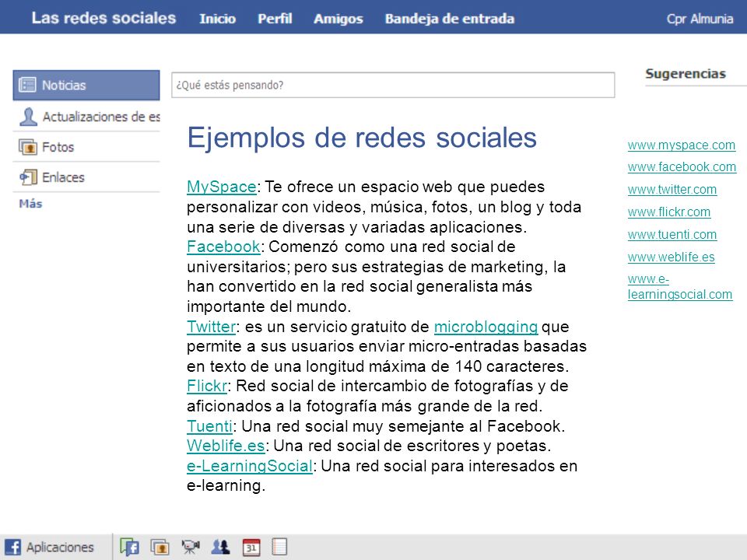Click the Actualizaciones person icon

coord(29,116)
